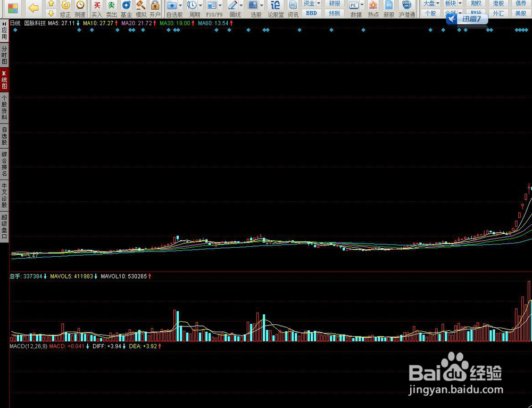The width and height of the screenshot is (532, 408).
Task: Click the yellow down arrow button
Action: point(51,13)
